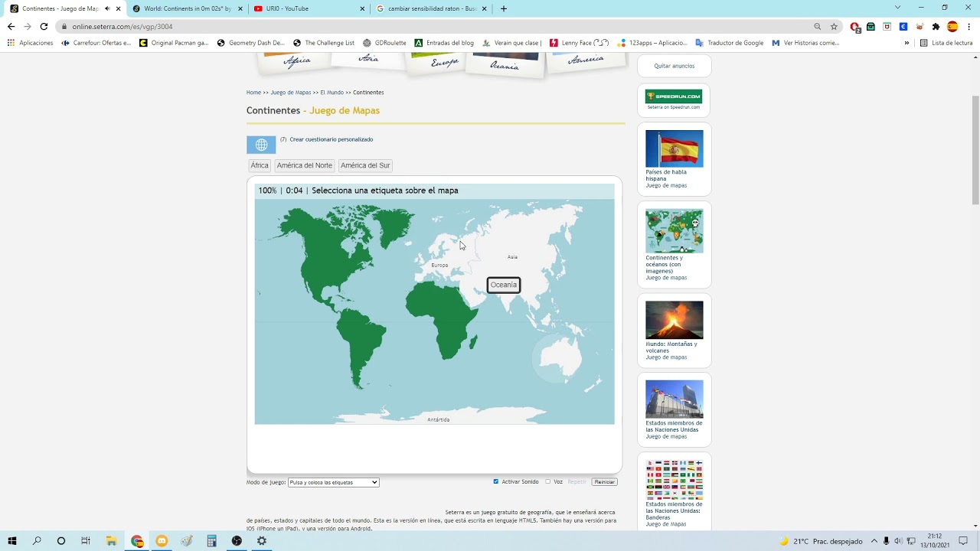Screen dimensions: 980x551
Task: Open America postcard tab
Action: click(x=586, y=60)
